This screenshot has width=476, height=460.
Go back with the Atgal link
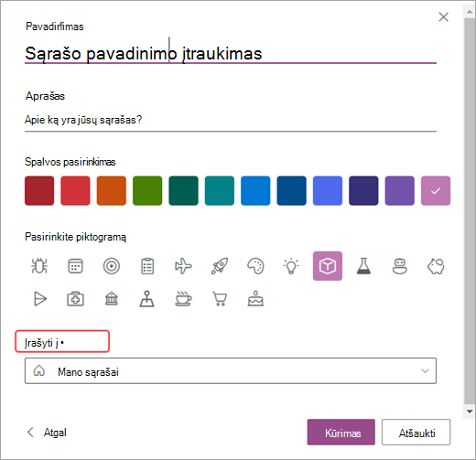pos(47,433)
